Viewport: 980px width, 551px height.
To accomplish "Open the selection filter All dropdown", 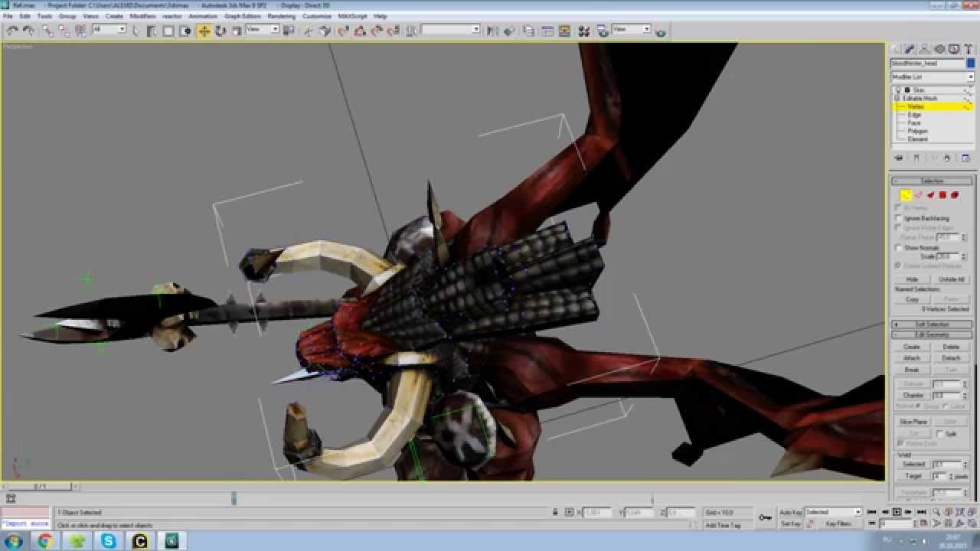I will [x=109, y=30].
